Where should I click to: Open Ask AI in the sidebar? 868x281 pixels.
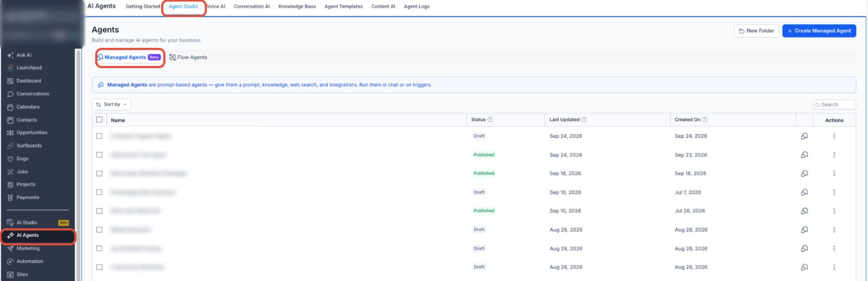click(x=24, y=55)
